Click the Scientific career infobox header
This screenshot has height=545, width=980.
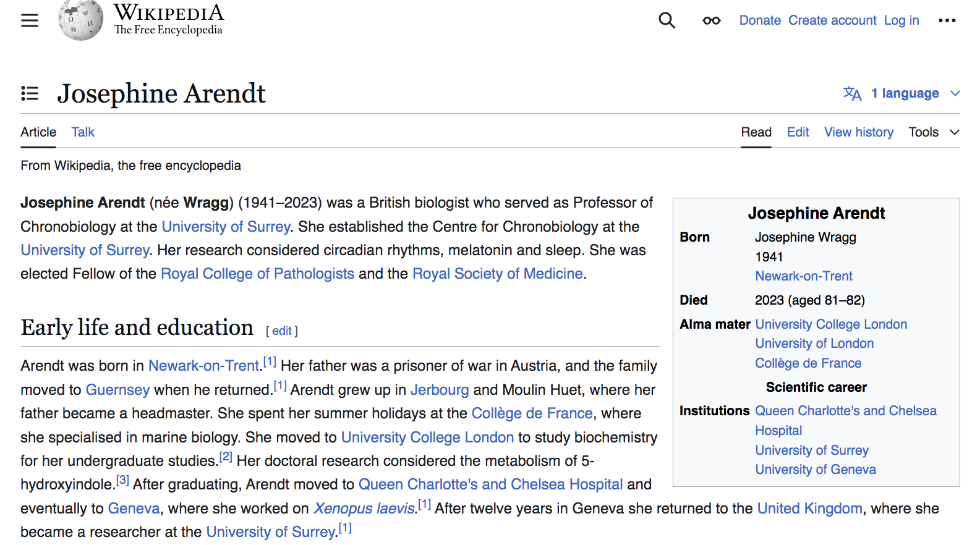point(816,387)
